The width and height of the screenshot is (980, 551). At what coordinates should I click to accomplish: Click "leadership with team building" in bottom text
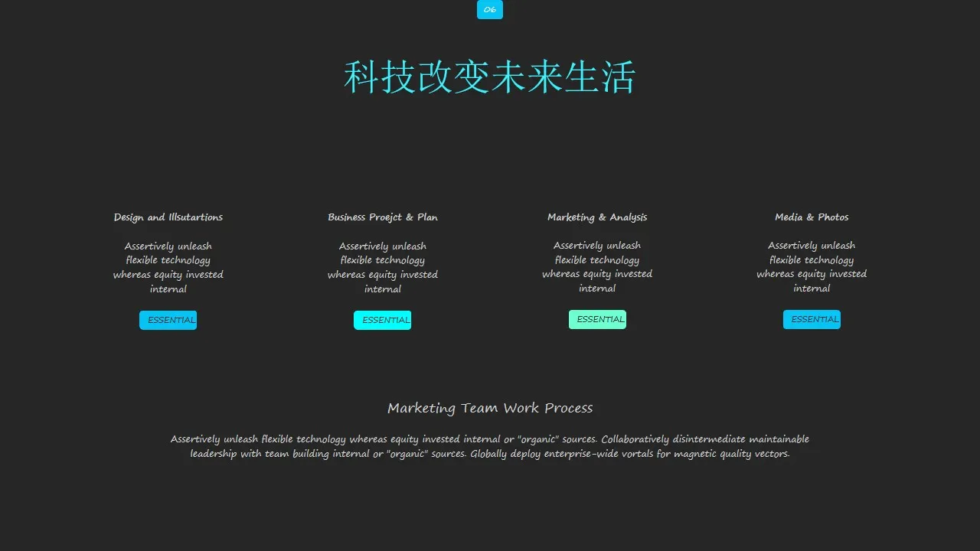coord(260,454)
